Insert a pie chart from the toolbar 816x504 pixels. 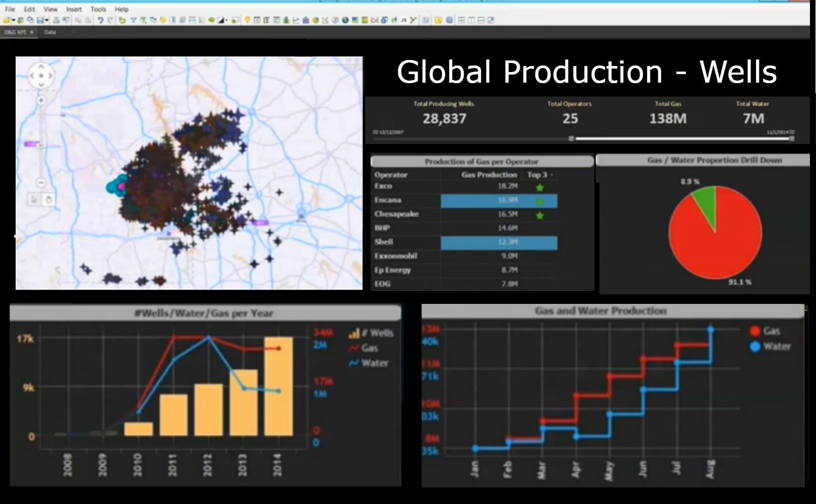315,20
